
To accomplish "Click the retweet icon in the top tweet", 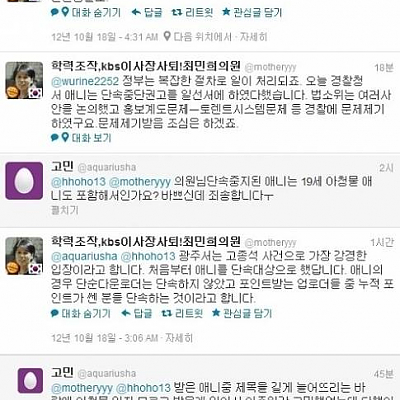I will click(177, 13).
